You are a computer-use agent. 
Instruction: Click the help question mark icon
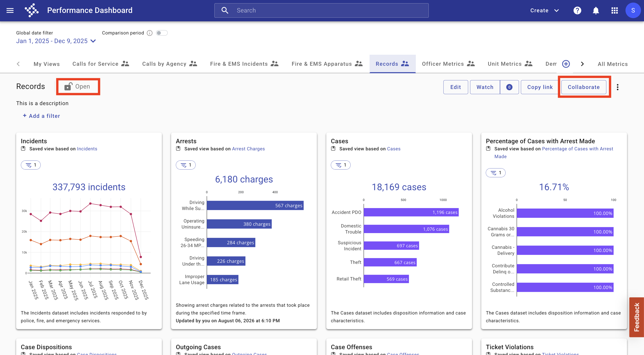[577, 11]
